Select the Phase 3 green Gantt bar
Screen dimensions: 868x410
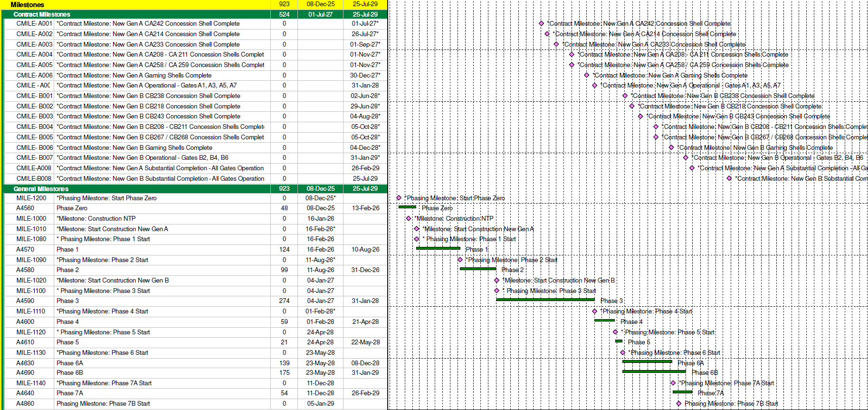point(545,300)
